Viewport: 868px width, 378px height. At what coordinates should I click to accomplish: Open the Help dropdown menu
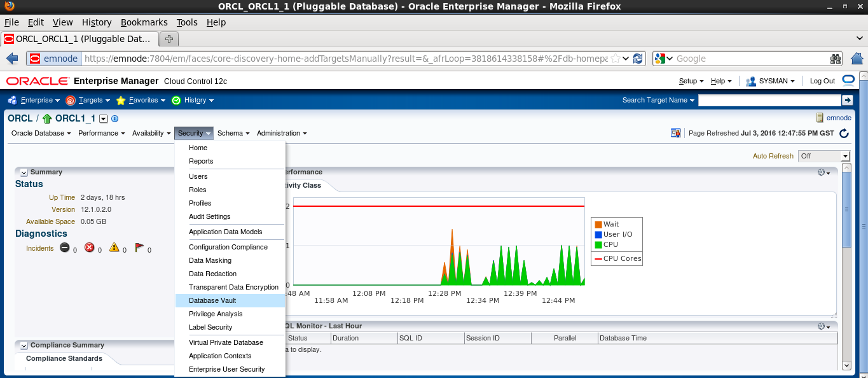[721, 81]
